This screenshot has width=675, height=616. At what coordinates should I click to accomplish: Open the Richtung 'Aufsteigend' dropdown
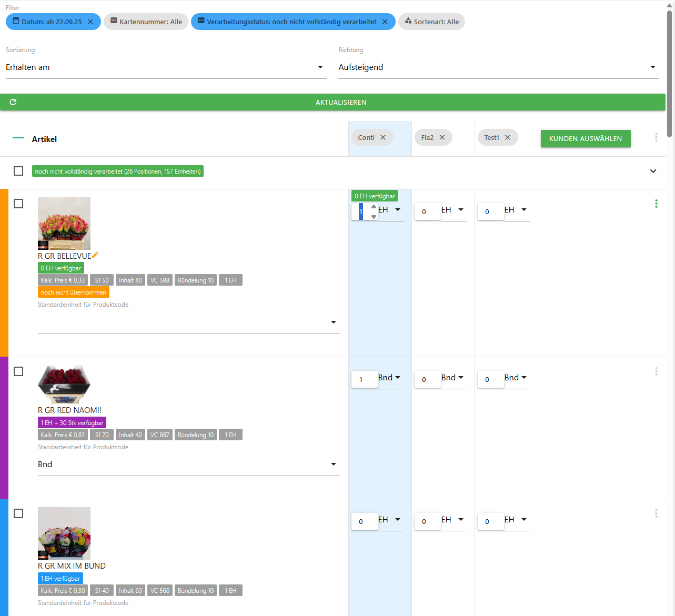498,67
